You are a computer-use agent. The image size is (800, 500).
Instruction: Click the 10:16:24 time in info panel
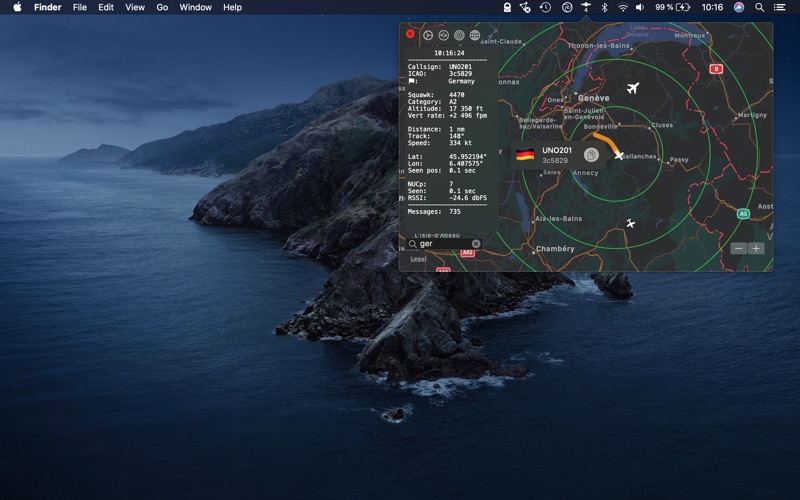coord(449,53)
